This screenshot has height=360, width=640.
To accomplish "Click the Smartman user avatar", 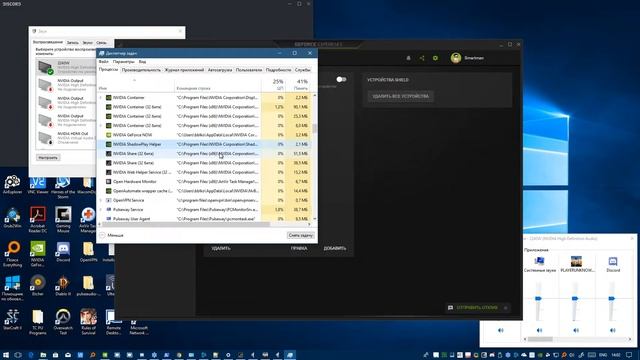I will 456,58.
